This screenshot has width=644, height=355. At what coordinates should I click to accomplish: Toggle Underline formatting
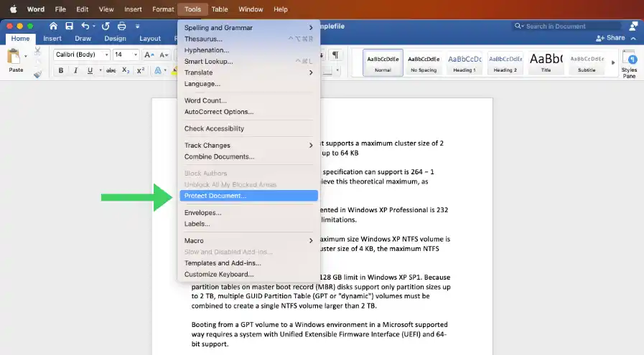(90, 70)
